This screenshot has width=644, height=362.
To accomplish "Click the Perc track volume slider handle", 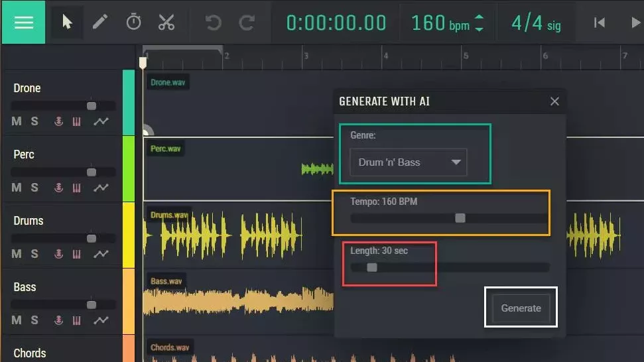I will pyautogui.click(x=92, y=172).
